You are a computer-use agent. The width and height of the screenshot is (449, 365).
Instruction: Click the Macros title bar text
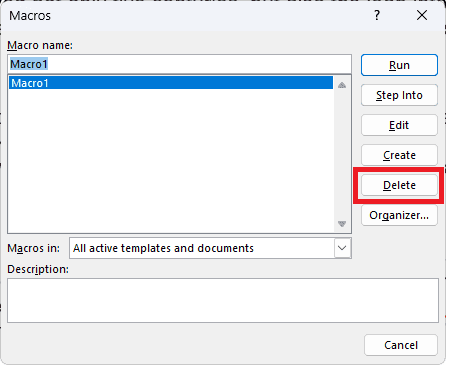[30, 16]
